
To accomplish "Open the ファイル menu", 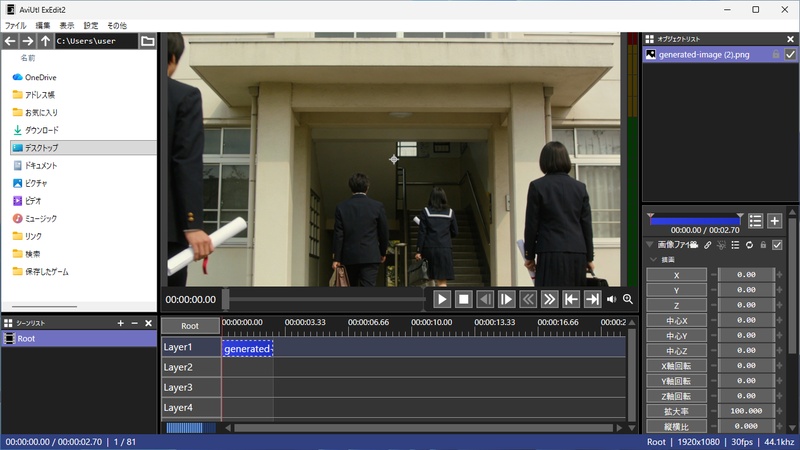I will (16, 24).
